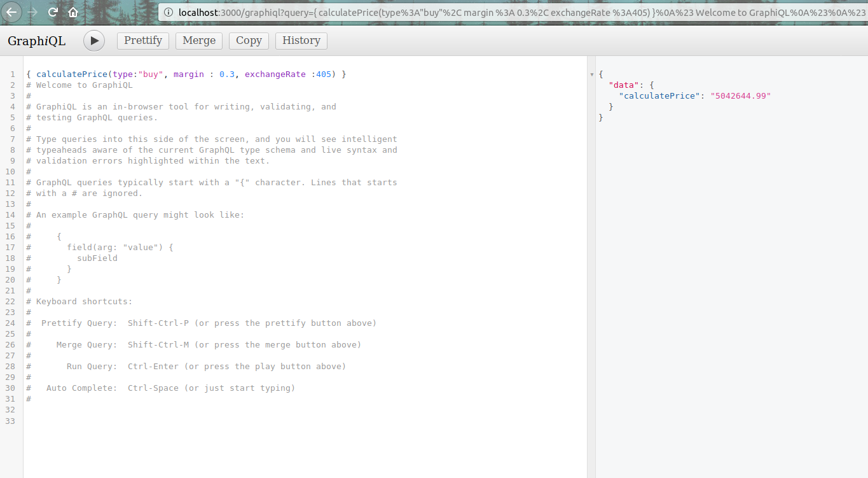Click "testing GraphQL queries." comment line
Screen dimensions: 868x478
(x=92, y=118)
